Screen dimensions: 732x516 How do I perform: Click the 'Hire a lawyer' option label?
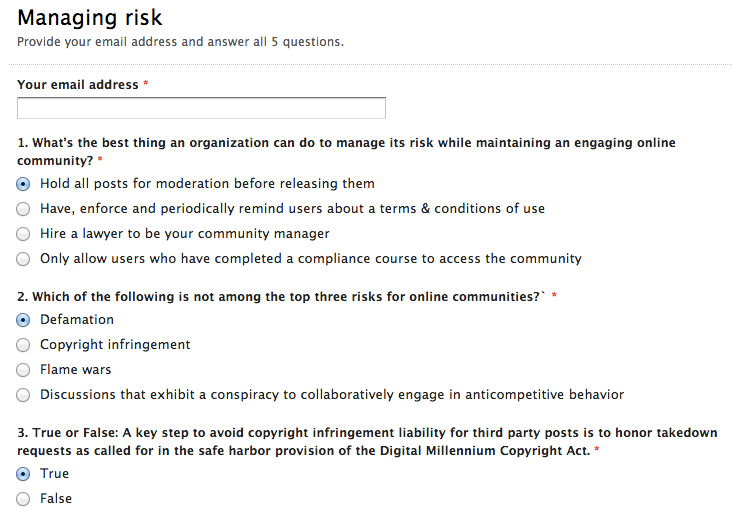tap(185, 233)
